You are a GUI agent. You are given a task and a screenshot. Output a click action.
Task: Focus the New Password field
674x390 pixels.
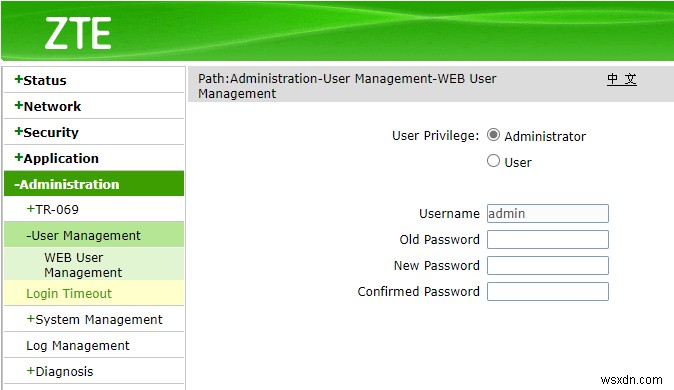(x=548, y=265)
